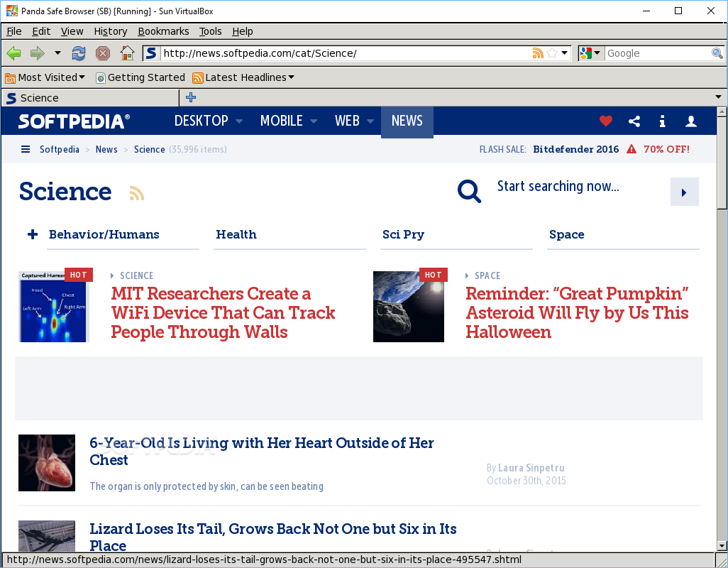Click the address bar URL field
Viewport: 728px width, 568px height.
pyautogui.click(x=346, y=53)
